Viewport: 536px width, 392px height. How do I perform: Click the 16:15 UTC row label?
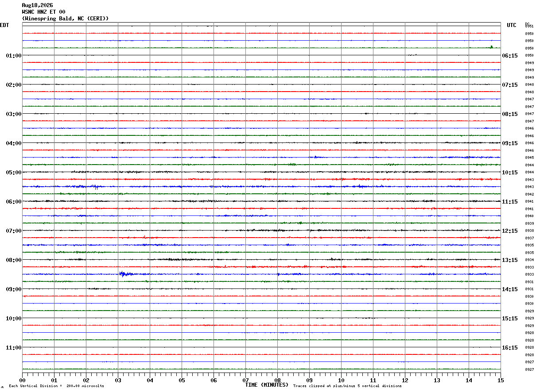click(509, 348)
